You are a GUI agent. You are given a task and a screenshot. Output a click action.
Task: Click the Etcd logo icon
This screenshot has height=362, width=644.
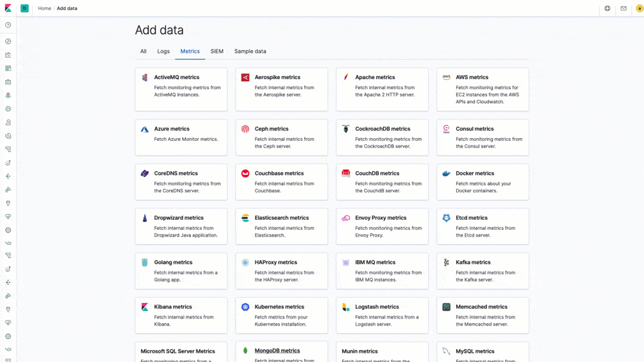[447, 218]
